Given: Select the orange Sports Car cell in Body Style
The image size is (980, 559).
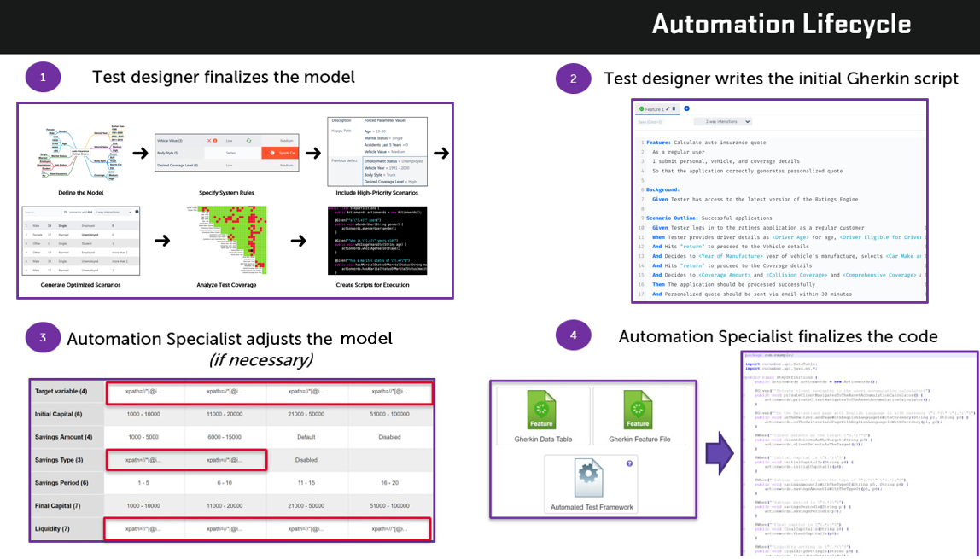Looking at the screenshot, I should [x=280, y=153].
